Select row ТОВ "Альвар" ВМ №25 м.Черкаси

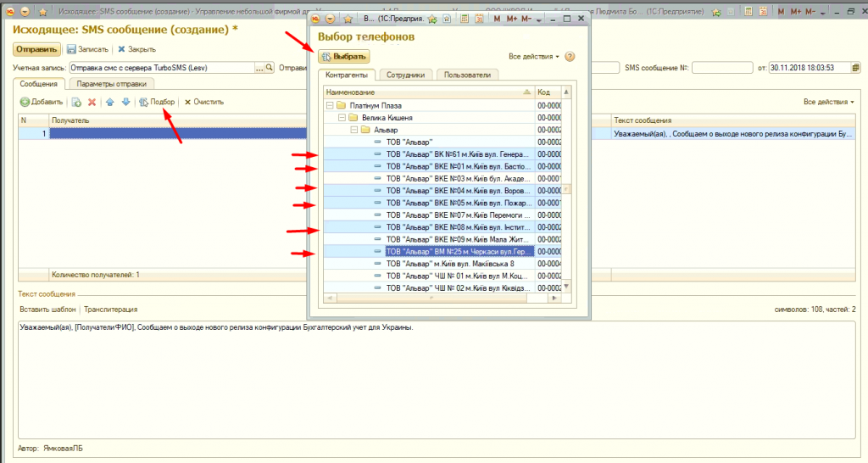coord(442,252)
